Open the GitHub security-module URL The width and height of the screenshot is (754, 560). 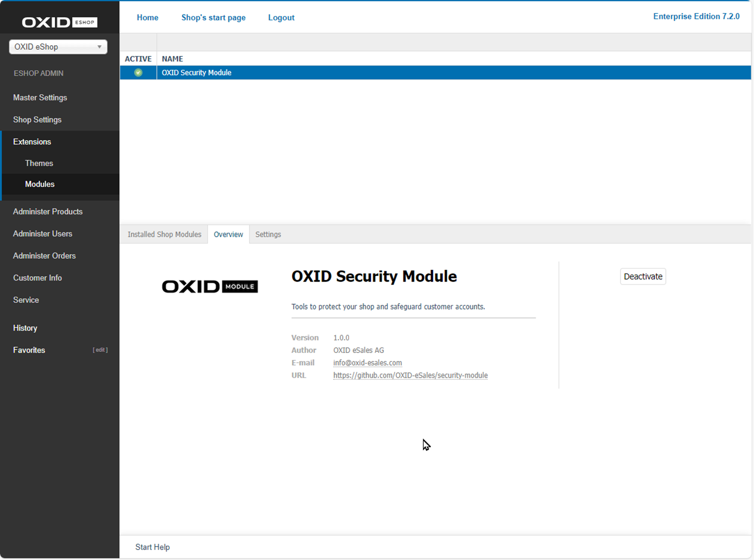(x=410, y=375)
